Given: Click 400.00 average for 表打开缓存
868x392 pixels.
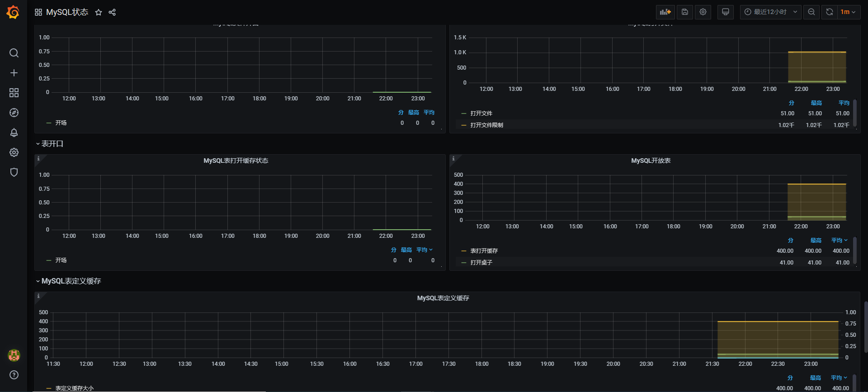Looking at the screenshot, I should click(x=841, y=251).
